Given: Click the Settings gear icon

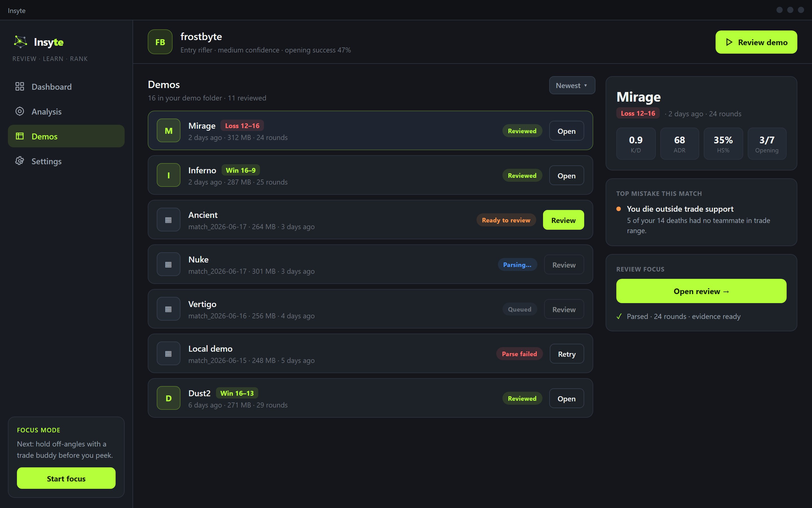Looking at the screenshot, I should [x=20, y=161].
